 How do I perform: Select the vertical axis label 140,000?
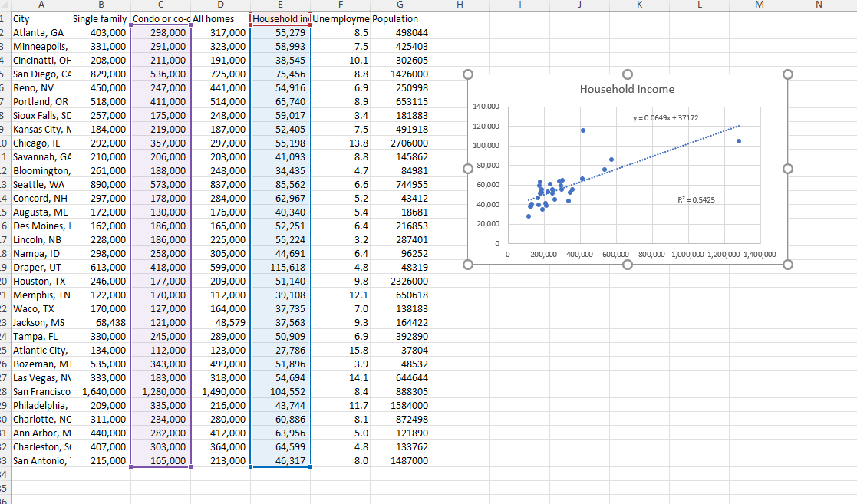(486, 106)
